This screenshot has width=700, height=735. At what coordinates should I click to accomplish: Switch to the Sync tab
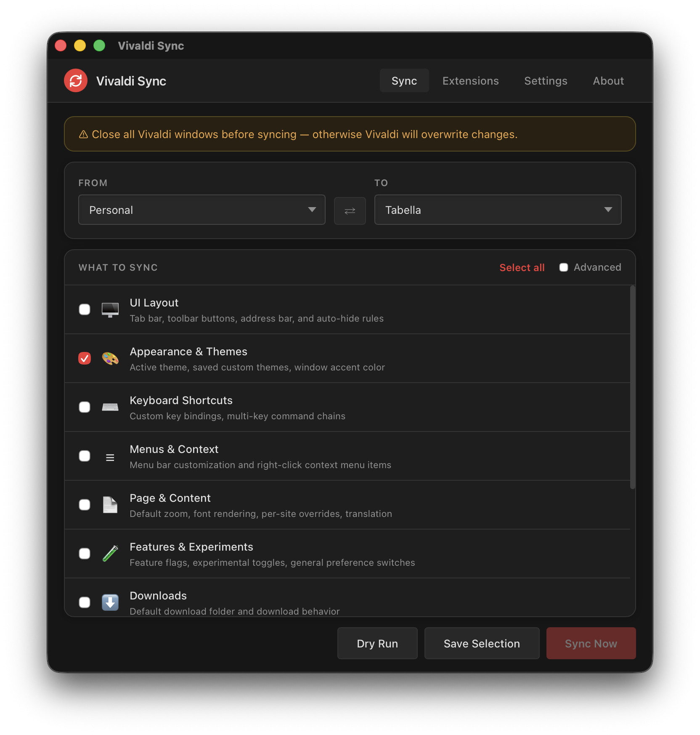(404, 81)
